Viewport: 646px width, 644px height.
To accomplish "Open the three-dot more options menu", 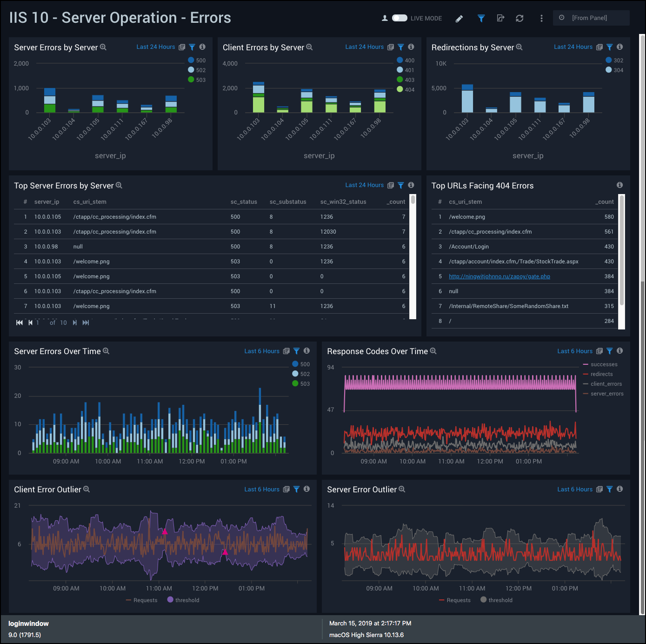I will click(541, 18).
